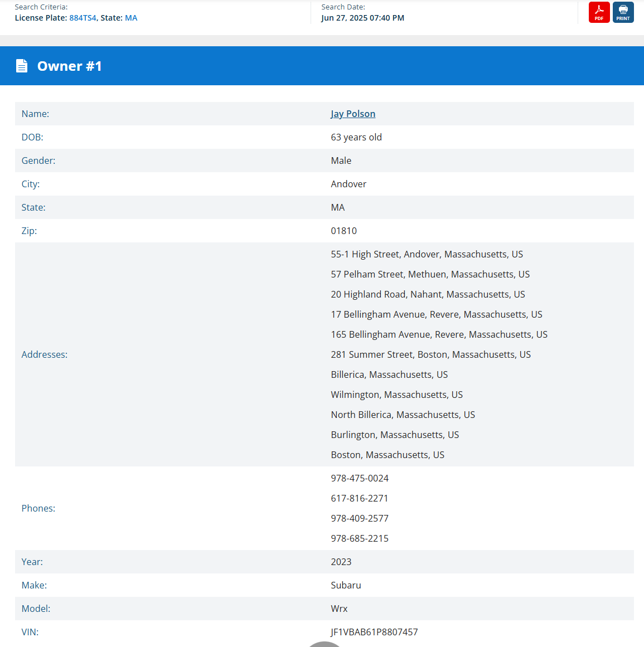
Task: Select address 17 Bellingham Avenue, Revere
Action: [x=437, y=314]
